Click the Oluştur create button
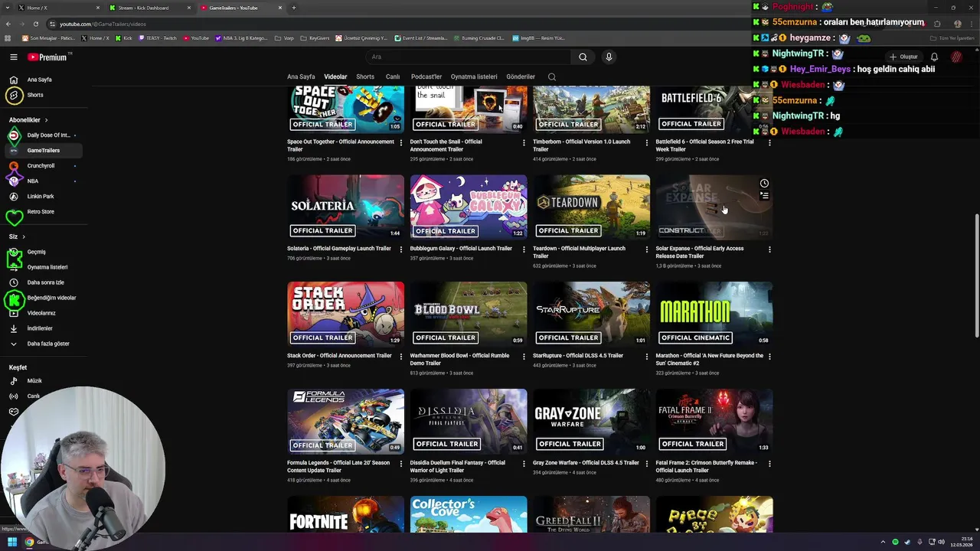The image size is (980, 551). click(x=903, y=57)
